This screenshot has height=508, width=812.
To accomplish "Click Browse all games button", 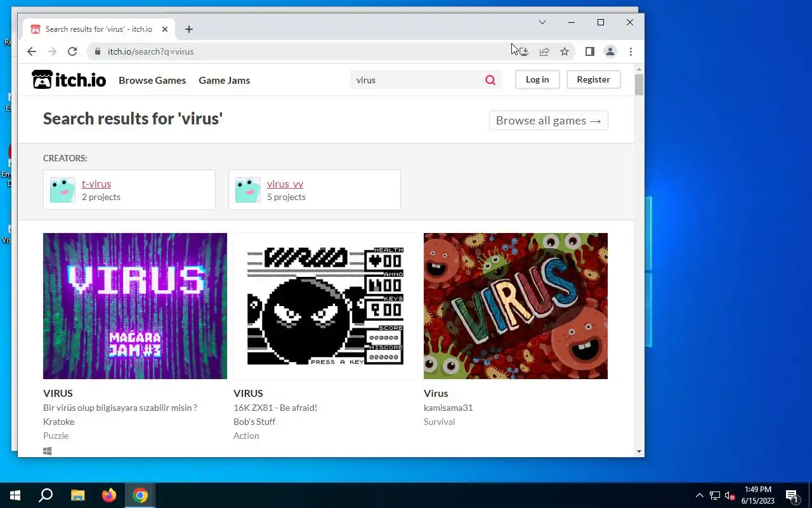I will (549, 121).
